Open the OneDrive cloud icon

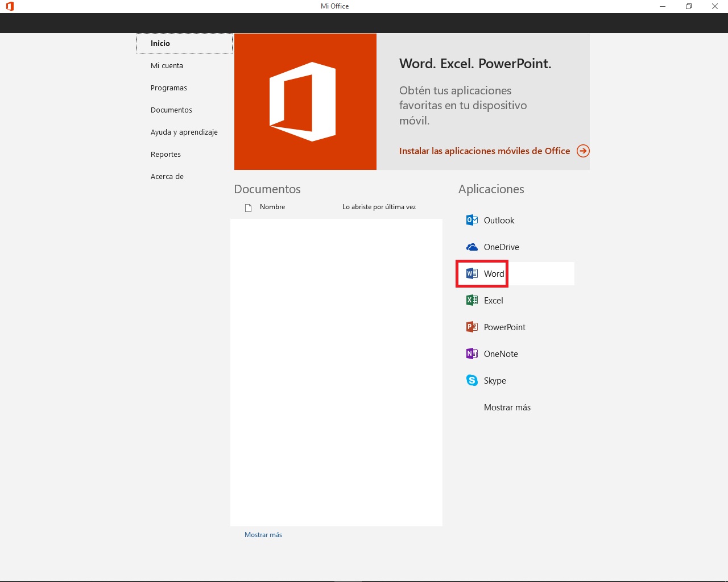coord(472,247)
